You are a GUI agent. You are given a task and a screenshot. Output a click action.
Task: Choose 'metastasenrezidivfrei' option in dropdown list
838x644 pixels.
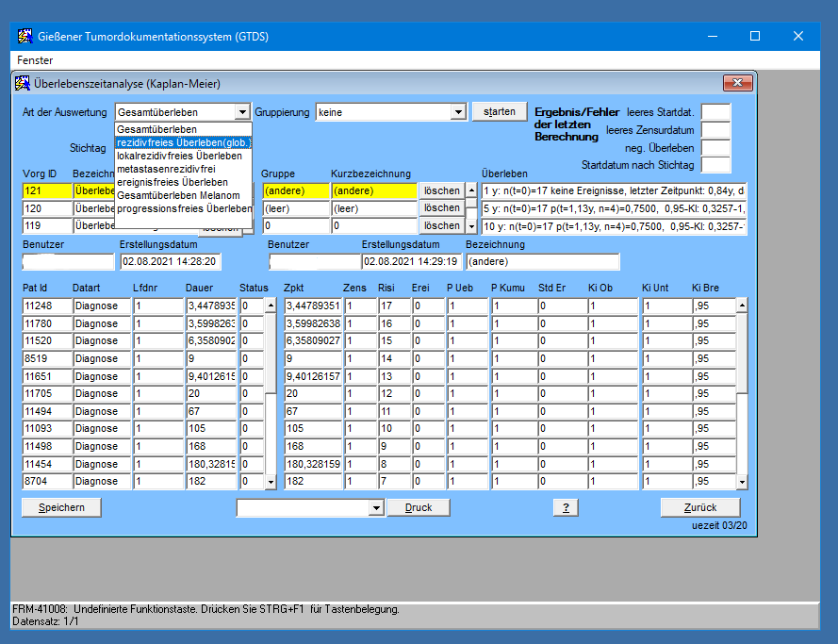click(x=165, y=169)
